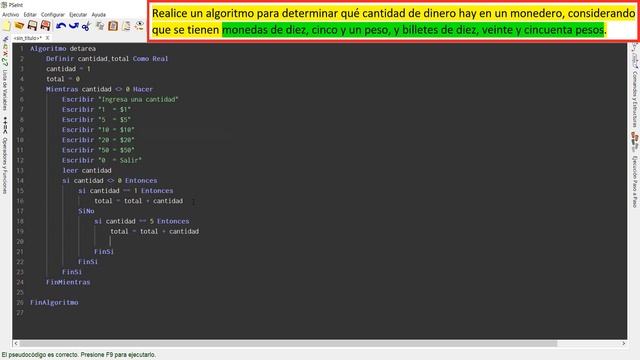
Task: Save the algorithm with the diskette icon
Action: tap(32, 26)
